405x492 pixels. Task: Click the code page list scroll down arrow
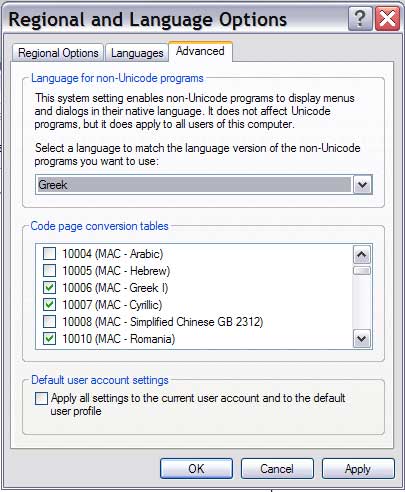click(x=362, y=339)
